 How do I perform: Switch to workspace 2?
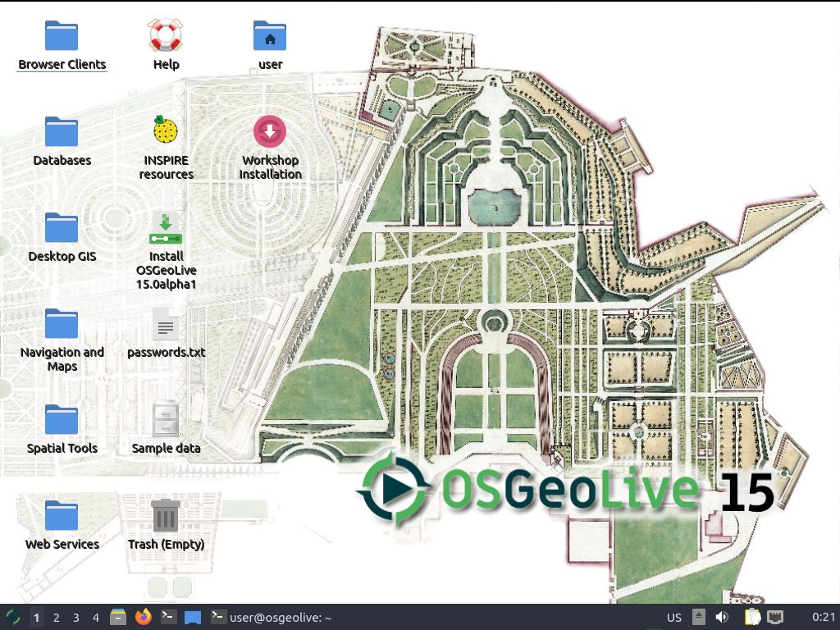coord(57,618)
